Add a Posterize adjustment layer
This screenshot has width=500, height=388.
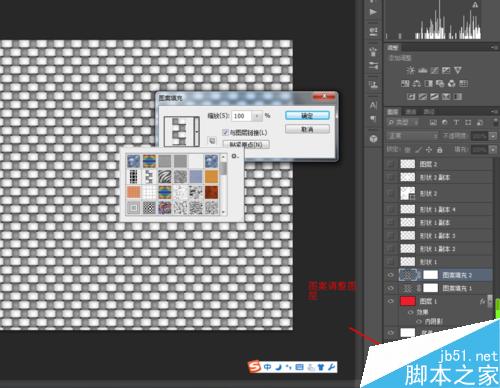click(x=423, y=97)
